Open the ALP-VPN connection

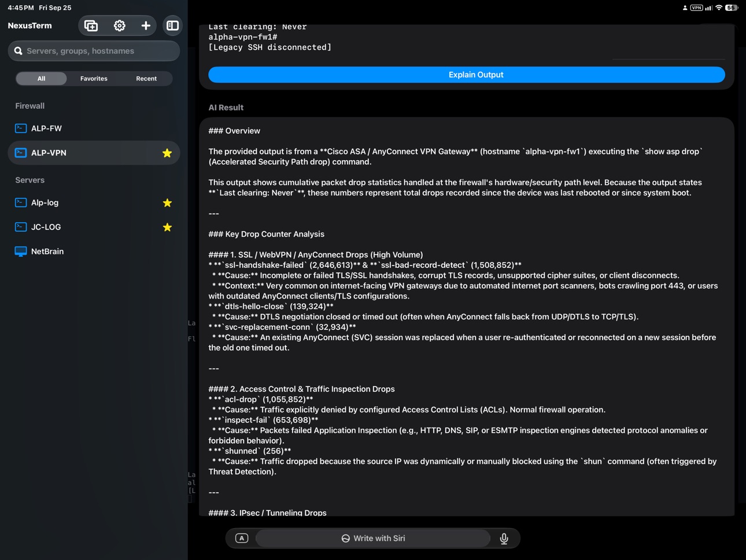click(94, 153)
